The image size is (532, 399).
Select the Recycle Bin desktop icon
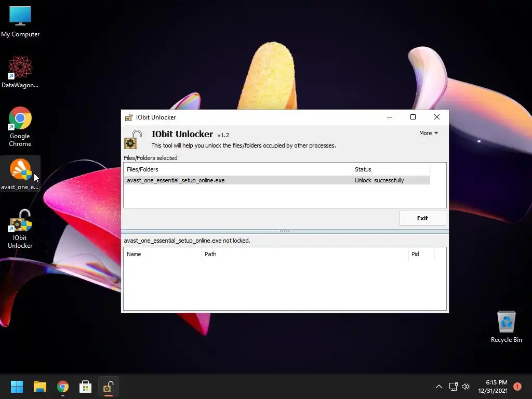[506, 327]
